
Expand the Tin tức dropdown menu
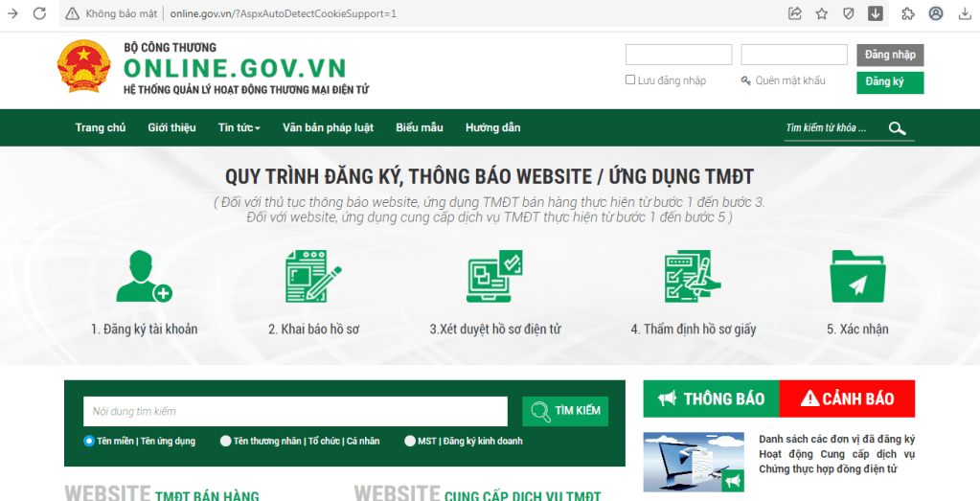coord(239,128)
